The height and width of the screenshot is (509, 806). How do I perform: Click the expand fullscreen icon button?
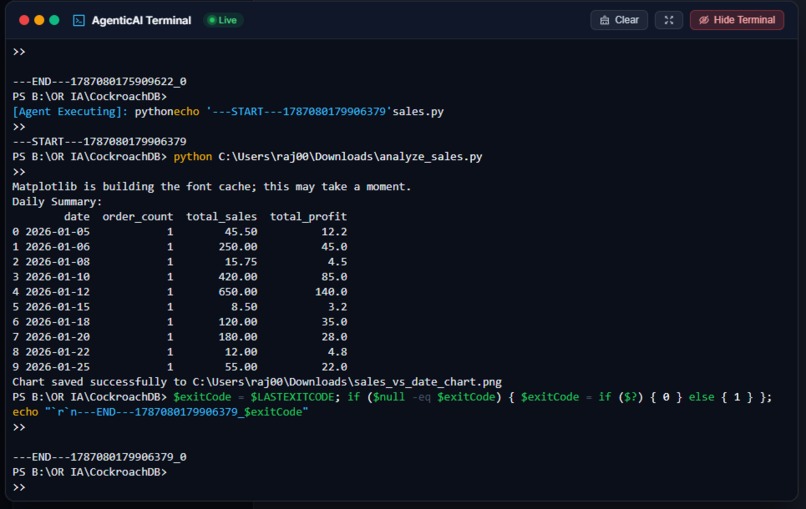[669, 20]
